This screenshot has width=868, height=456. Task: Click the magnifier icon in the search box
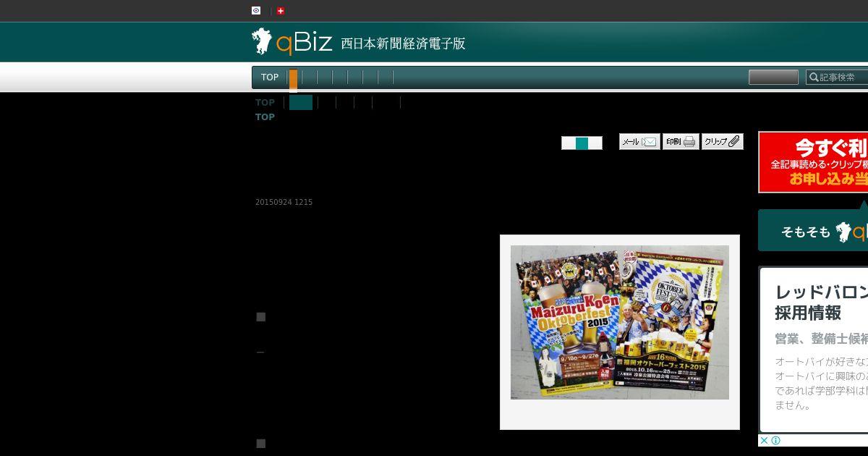[814, 77]
